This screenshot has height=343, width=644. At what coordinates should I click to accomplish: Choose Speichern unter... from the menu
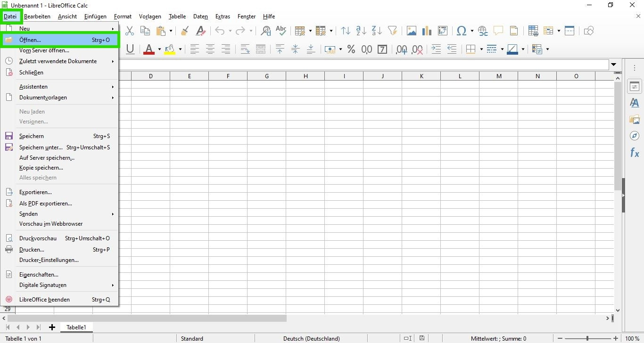(x=59, y=147)
